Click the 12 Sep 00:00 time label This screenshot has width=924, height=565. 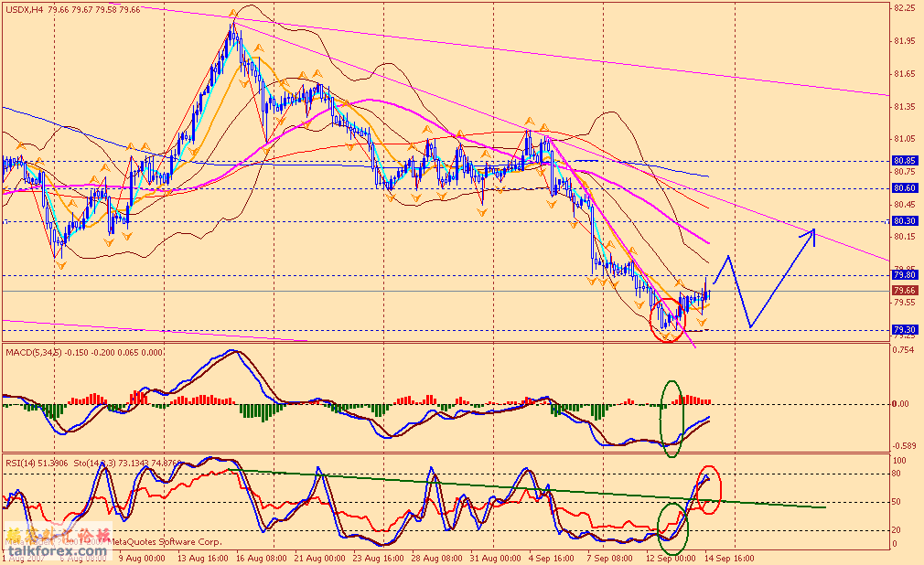pos(670,558)
